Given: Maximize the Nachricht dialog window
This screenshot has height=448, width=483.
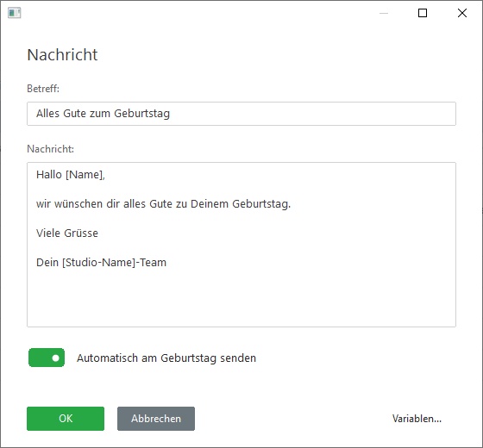Looking at the screenshot, I should (x=423, y=13).
